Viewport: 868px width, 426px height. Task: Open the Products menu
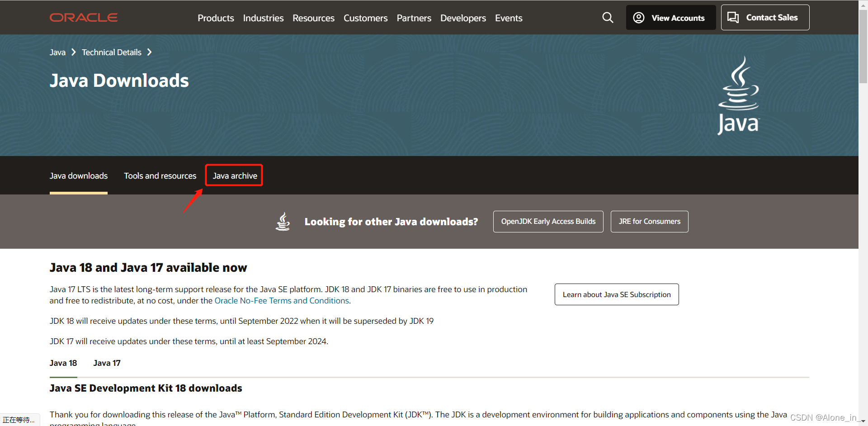click(x=216, y=18)
